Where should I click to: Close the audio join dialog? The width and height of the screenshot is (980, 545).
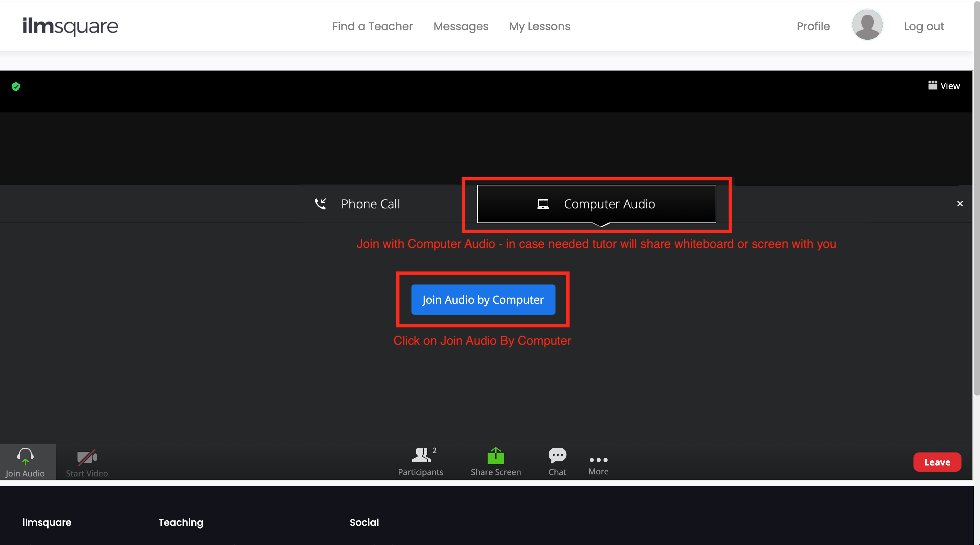click(x=959, y=204)
